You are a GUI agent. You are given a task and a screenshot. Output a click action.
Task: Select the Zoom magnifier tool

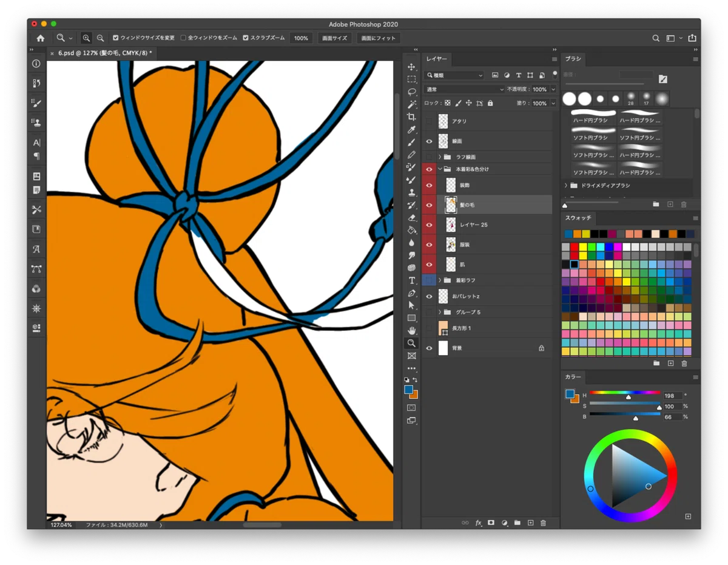click(x=411, y=343)
